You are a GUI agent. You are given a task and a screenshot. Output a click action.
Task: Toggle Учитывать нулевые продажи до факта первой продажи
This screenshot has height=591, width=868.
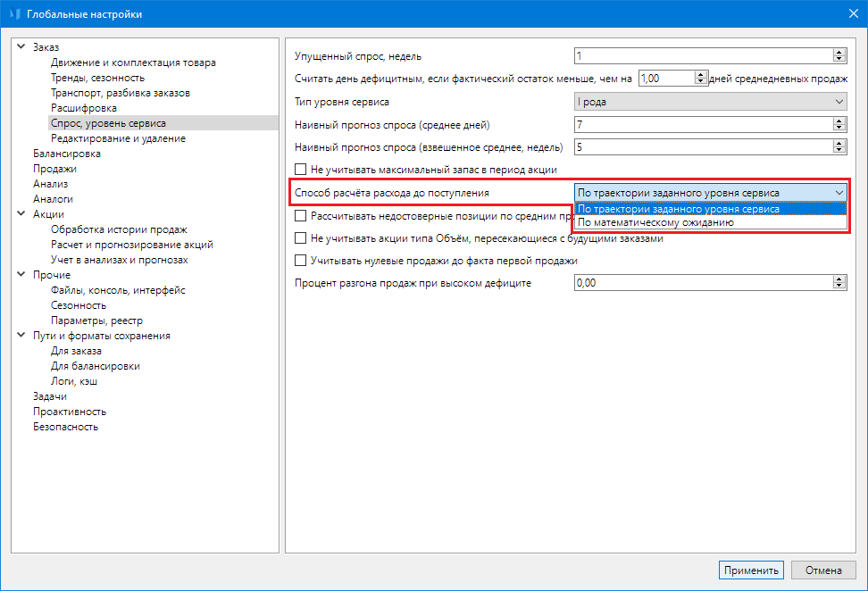[x=301, y=261]
